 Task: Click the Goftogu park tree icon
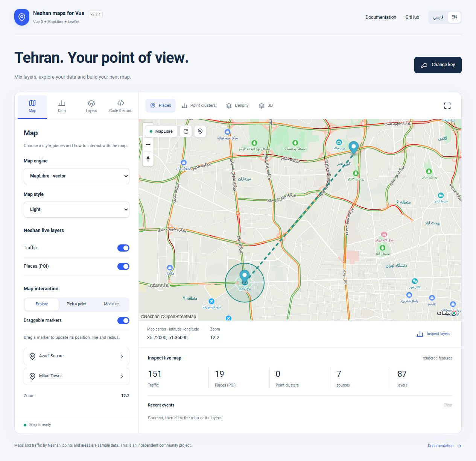[356, 173]
